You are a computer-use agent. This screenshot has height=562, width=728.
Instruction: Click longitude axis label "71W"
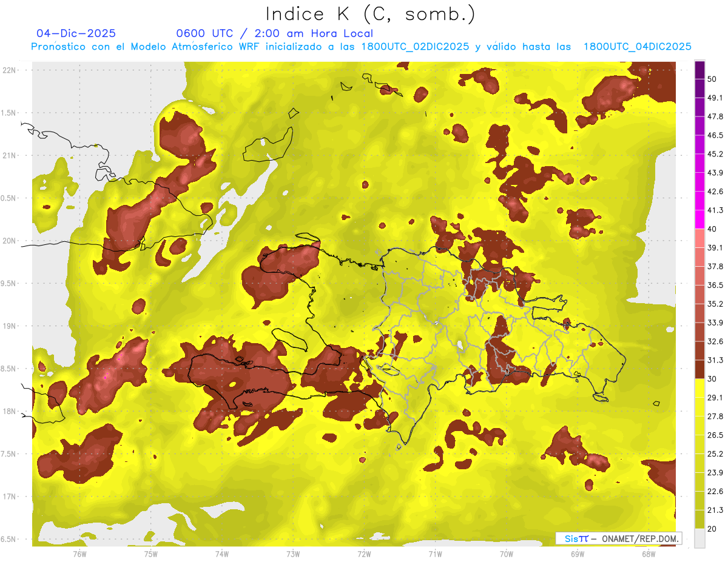coord(435,554)
